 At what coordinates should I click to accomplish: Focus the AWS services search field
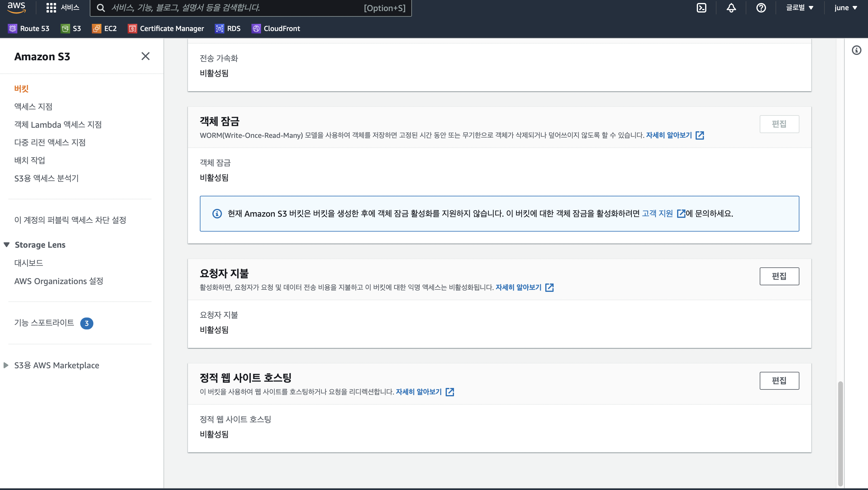tap(251, 8)
